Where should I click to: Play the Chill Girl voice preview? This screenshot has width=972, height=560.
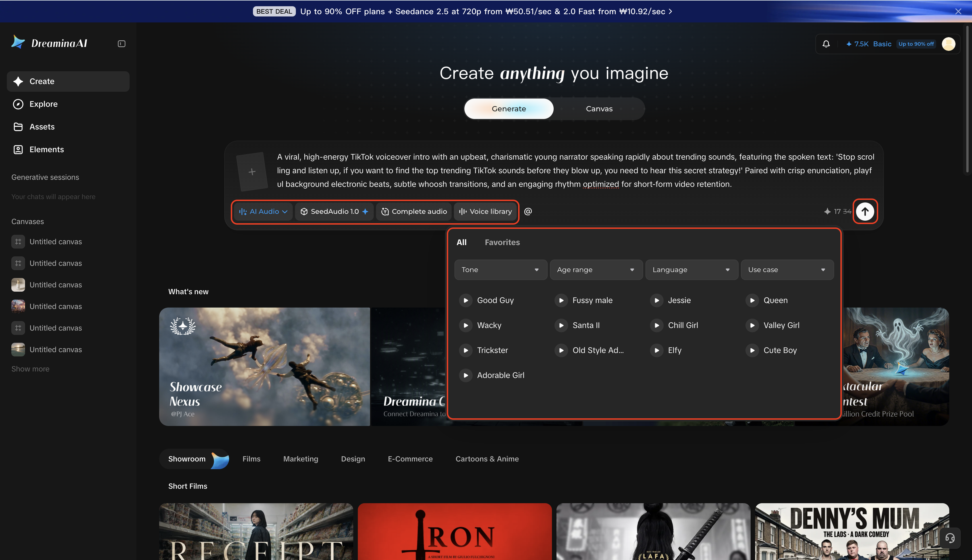tap(657, 325)
